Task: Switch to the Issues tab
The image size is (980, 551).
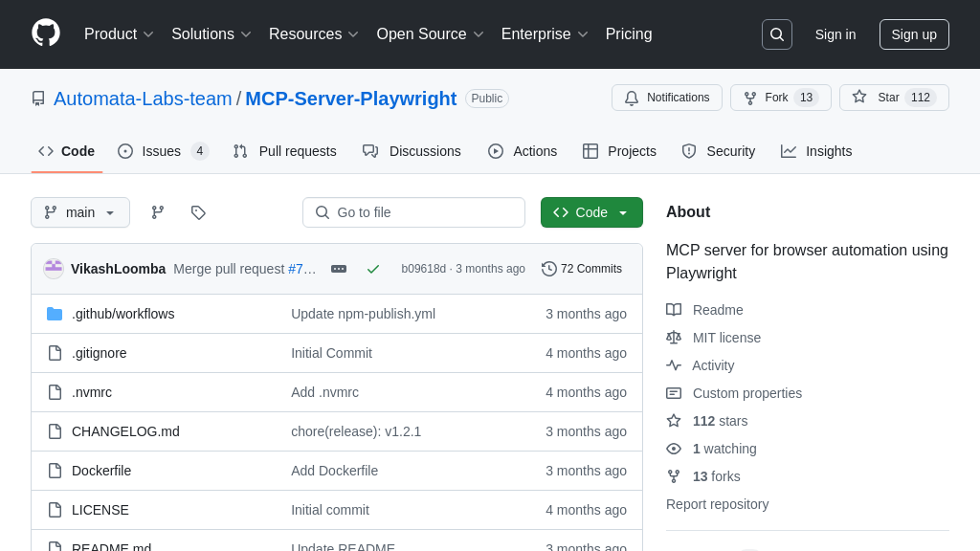Action: [x=163, y=151]
